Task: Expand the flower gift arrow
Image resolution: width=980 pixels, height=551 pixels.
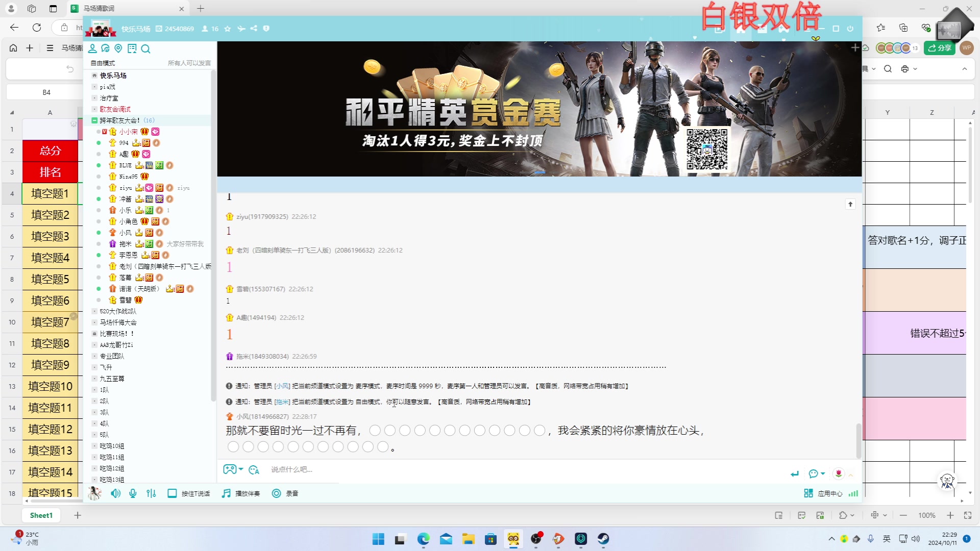Action: (x=851, y=474)
